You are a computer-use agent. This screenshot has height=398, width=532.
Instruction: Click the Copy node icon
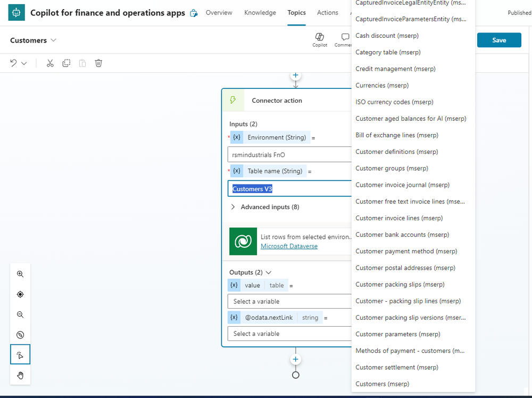click(66, 63)
